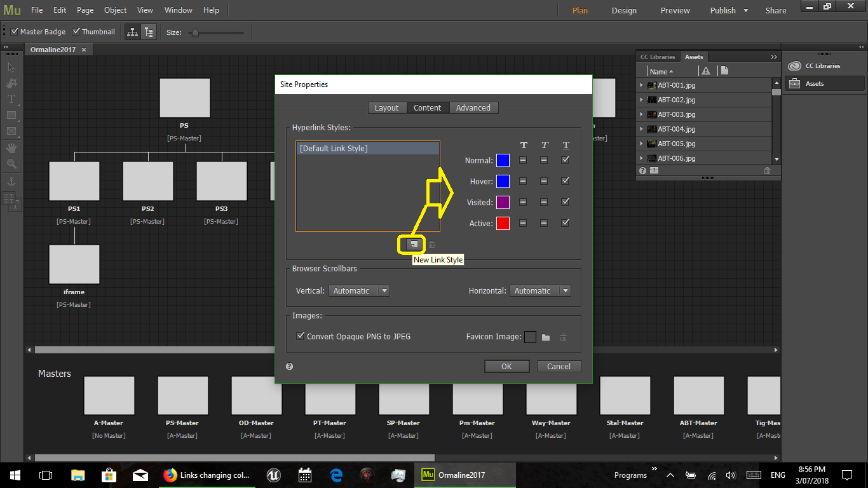Open Preview mode
868x488 pixels.
(x=675, y=11)
